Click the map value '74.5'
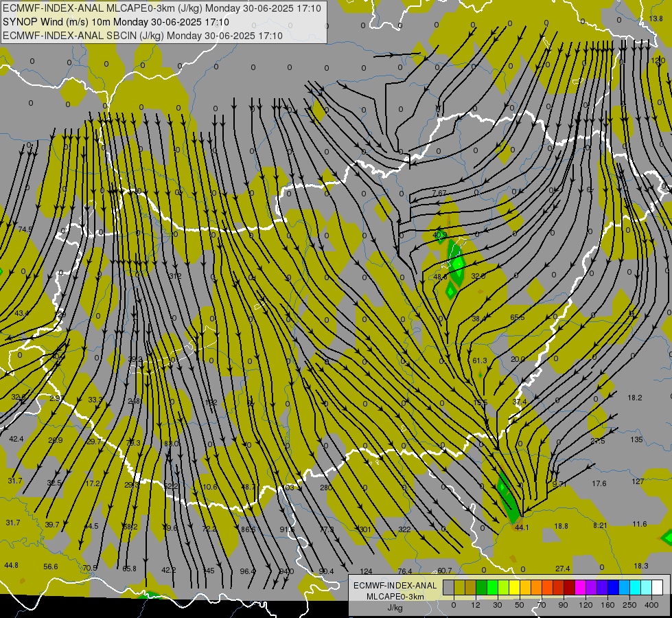 [x=25, y=229]
